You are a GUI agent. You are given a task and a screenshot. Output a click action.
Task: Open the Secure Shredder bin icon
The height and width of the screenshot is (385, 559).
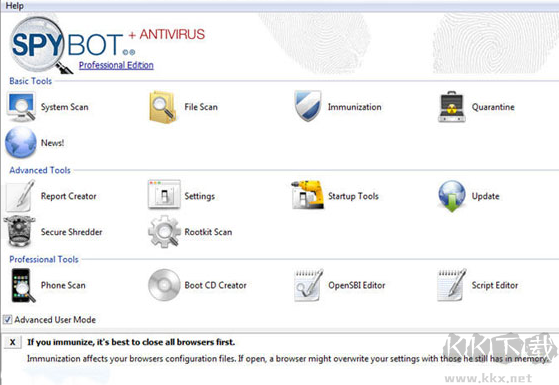tap(20, 231)
